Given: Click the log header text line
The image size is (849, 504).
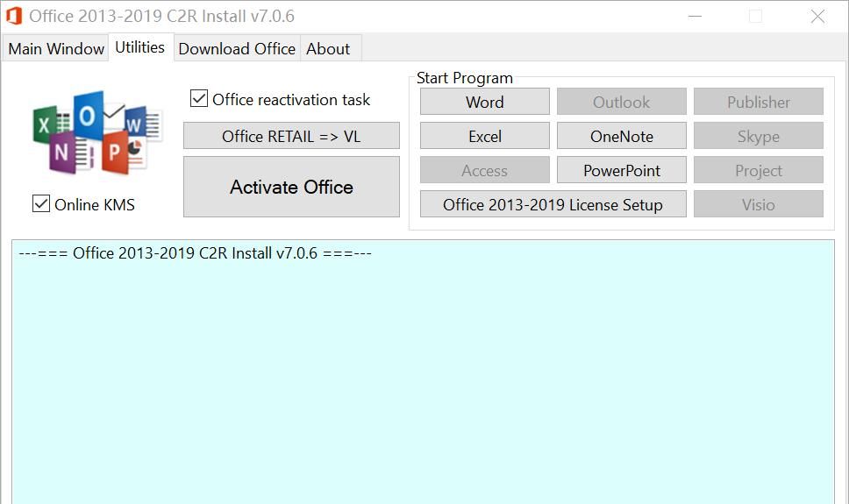Looking at the screenshot, I should [x=195, y=252].
